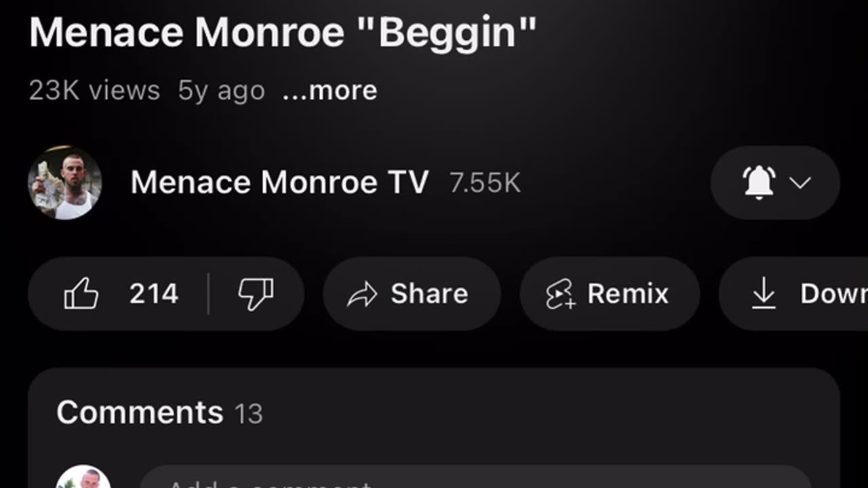Tap the comments count number 13
This screenshot has height=488, width=868.
coord(248,414)
